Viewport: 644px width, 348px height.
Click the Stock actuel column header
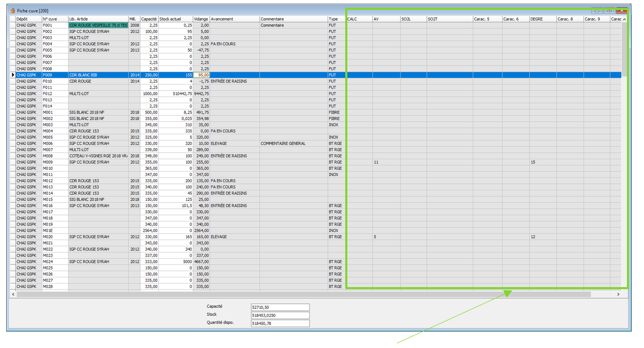tap(175, 19)
